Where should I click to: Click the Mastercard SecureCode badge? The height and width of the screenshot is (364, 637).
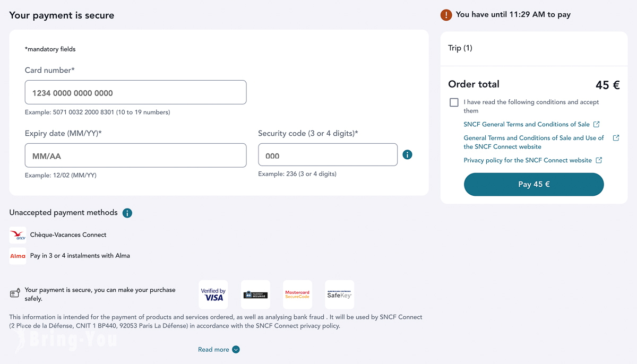tap(297, 294)
